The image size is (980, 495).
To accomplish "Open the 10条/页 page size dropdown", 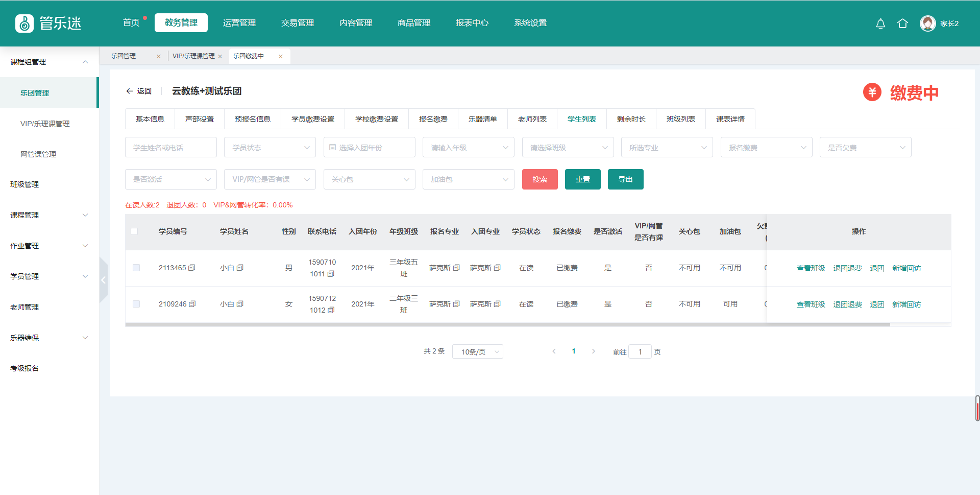I will 477,351.
